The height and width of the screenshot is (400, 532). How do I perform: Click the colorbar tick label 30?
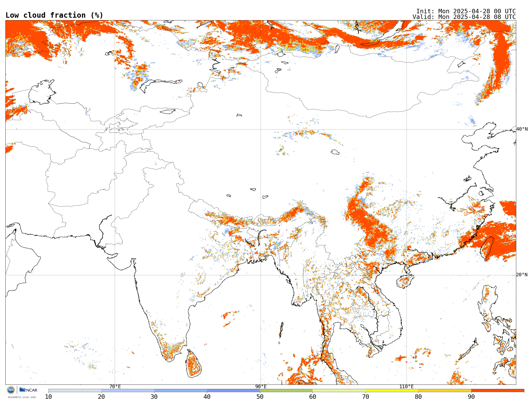coord(154,397)
